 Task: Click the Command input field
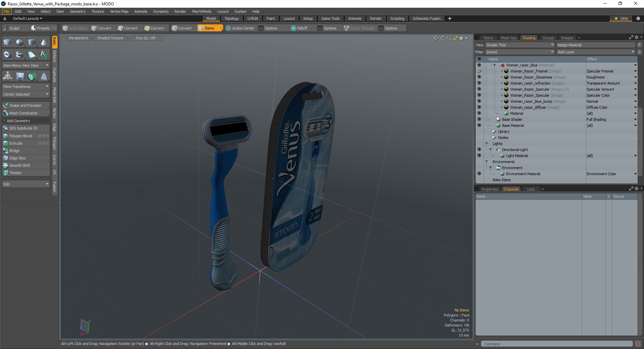(556, 344)
